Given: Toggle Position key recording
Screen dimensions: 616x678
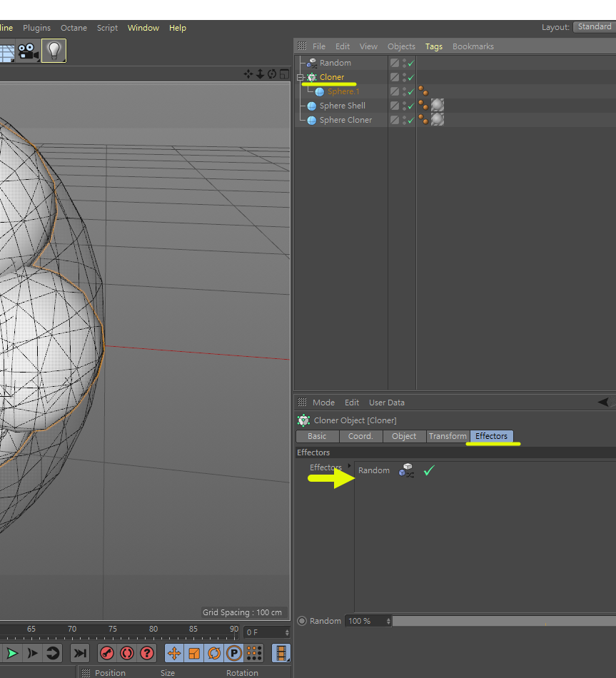Looking at the screenshot, I should pos(174,653).
